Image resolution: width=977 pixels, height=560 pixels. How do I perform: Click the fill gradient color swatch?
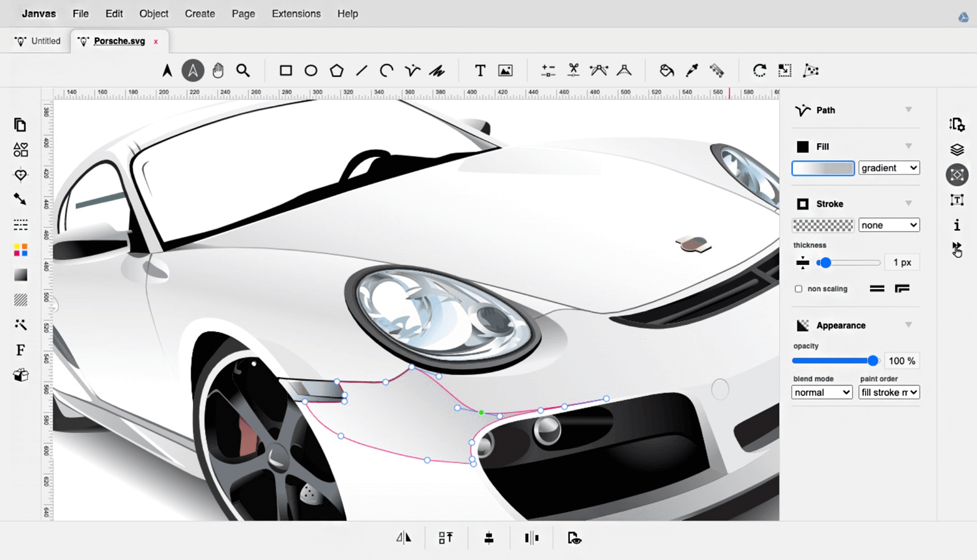pos(823,168)
